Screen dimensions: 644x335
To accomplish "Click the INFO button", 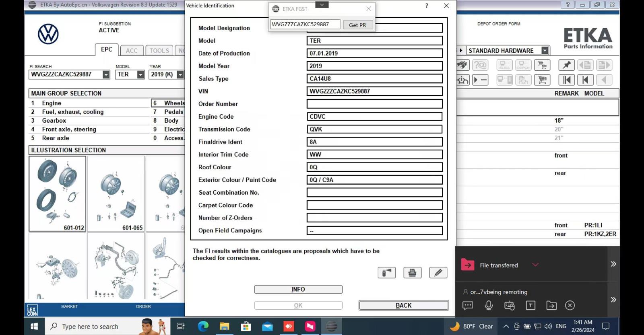I will 298,289.
